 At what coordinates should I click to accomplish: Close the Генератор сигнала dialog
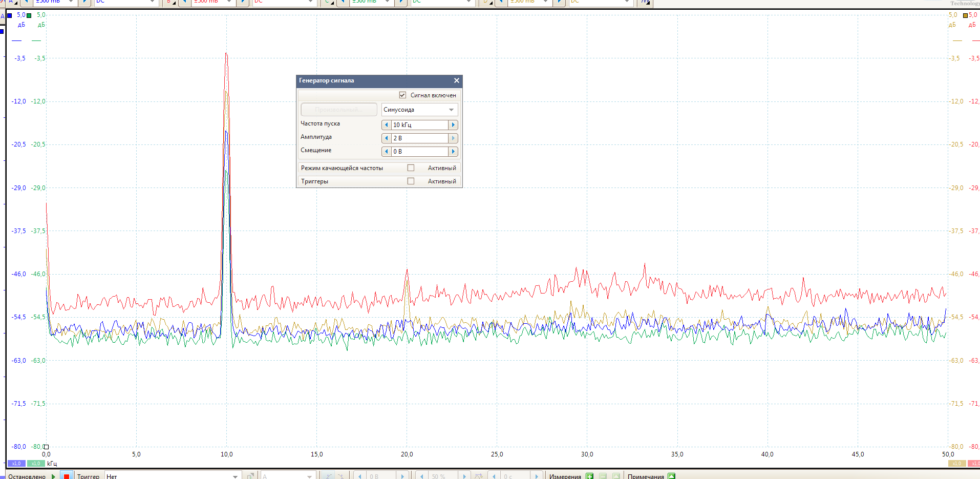coord(457,80)
